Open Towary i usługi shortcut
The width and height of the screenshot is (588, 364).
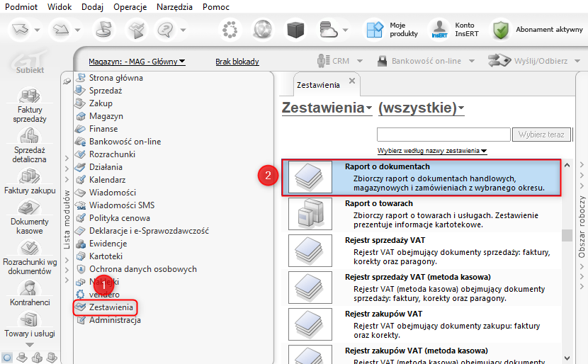[x=30, y=324]
